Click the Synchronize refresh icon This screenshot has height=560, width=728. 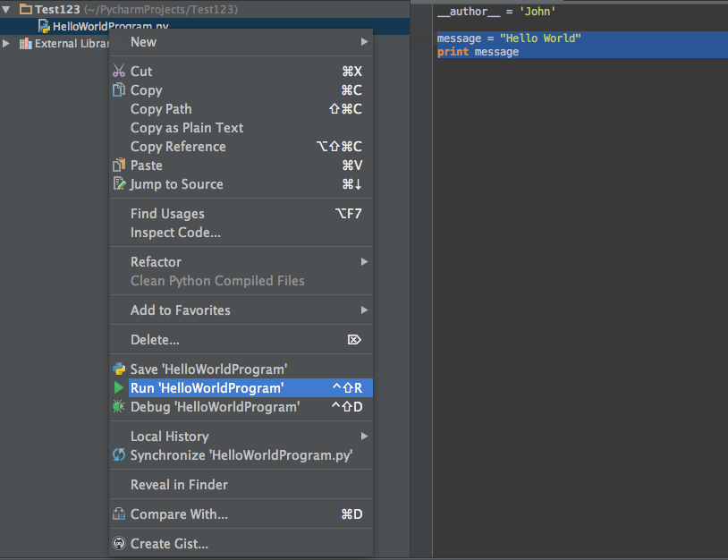[x=119, y=455]
